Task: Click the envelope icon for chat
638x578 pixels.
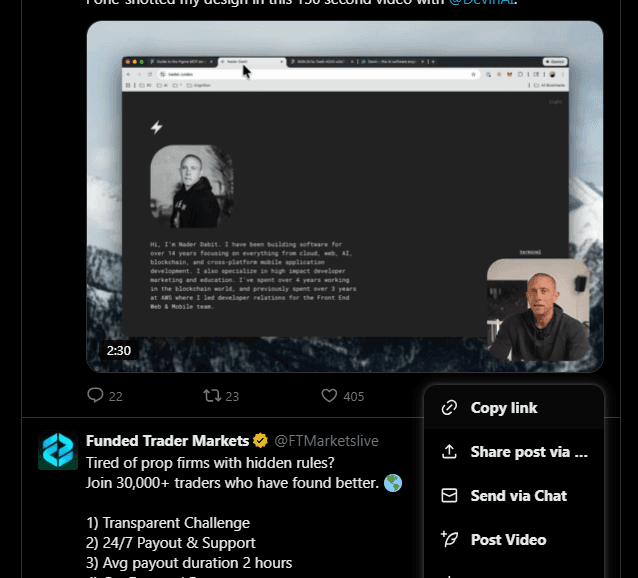Action: click(449, 495)
